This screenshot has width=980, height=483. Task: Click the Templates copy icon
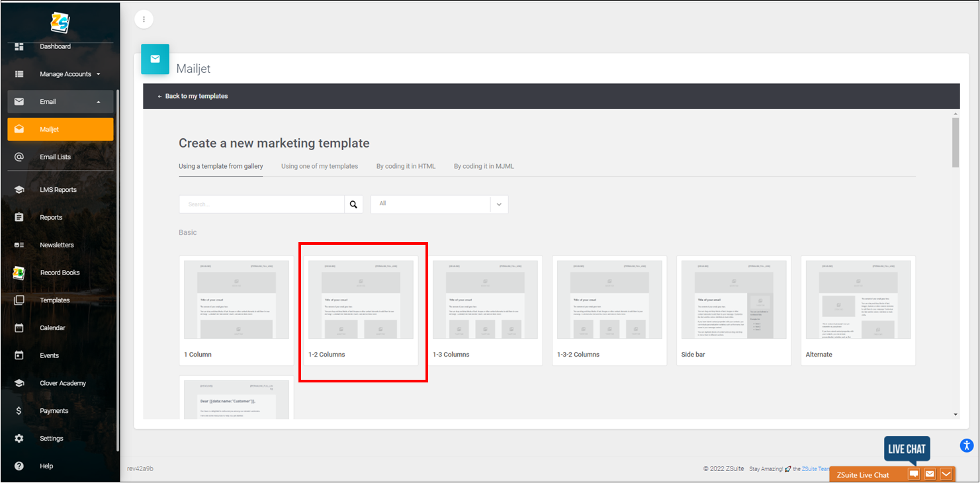pyautogui.click(x=19, y=300)
